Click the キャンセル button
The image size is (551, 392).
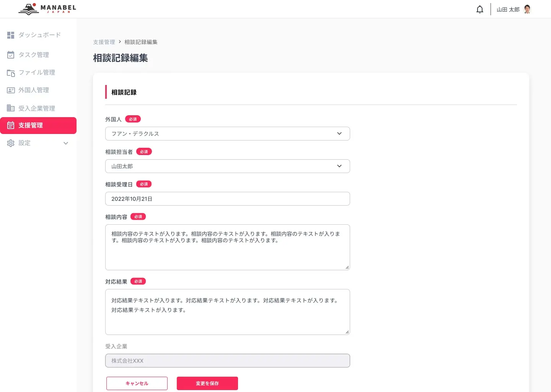pos(137,383)
